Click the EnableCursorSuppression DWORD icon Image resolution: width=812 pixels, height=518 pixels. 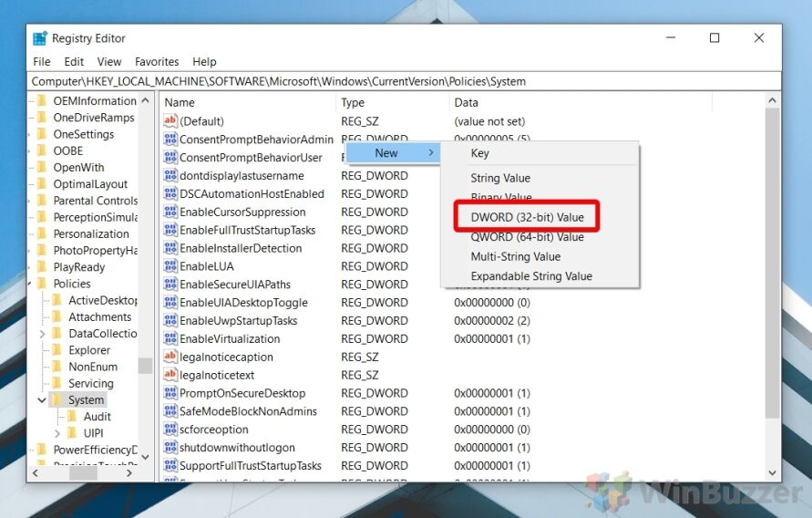(x=170, y=212)
